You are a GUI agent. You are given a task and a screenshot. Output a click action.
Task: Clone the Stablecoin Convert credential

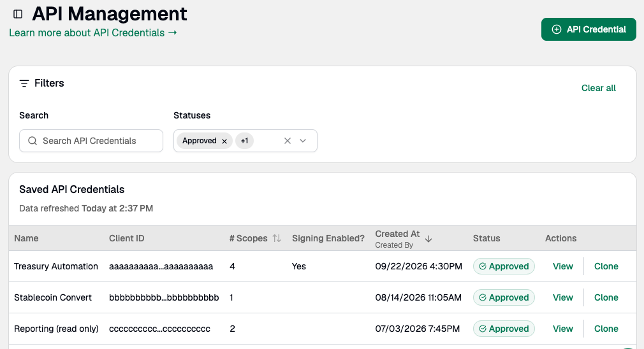coord(606,297)
